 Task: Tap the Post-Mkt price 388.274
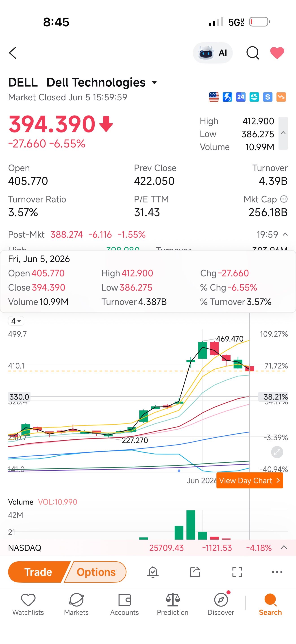(67, 234)
